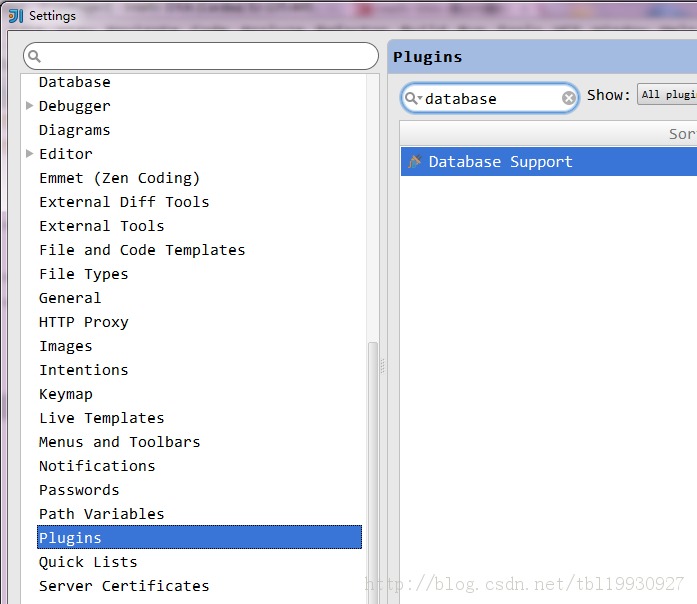
Task: Open Notifications settings
Action: 97,466
